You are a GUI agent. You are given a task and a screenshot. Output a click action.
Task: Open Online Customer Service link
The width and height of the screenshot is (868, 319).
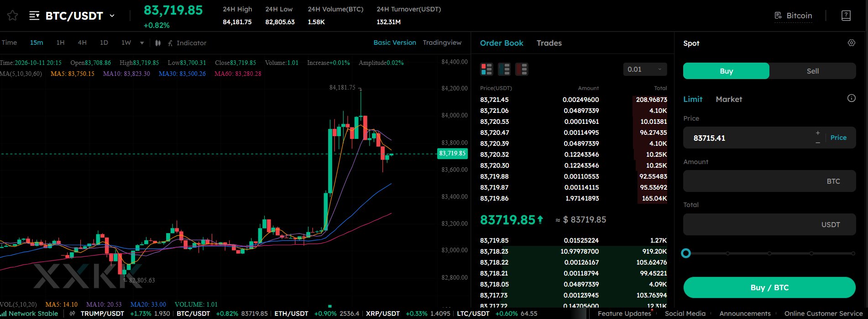[823, 314]
